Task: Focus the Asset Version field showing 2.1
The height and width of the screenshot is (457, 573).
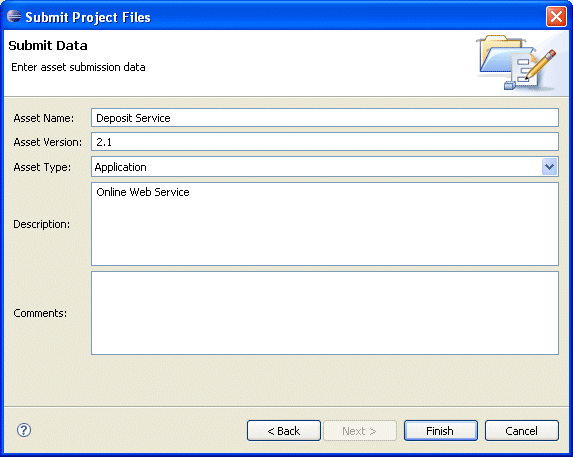Action: click(x=325, y=142)
